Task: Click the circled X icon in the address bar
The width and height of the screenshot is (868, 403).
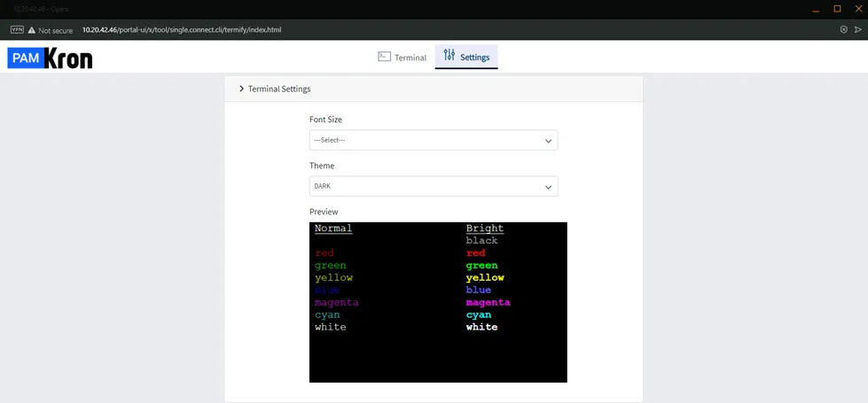Action: point(844,30)
